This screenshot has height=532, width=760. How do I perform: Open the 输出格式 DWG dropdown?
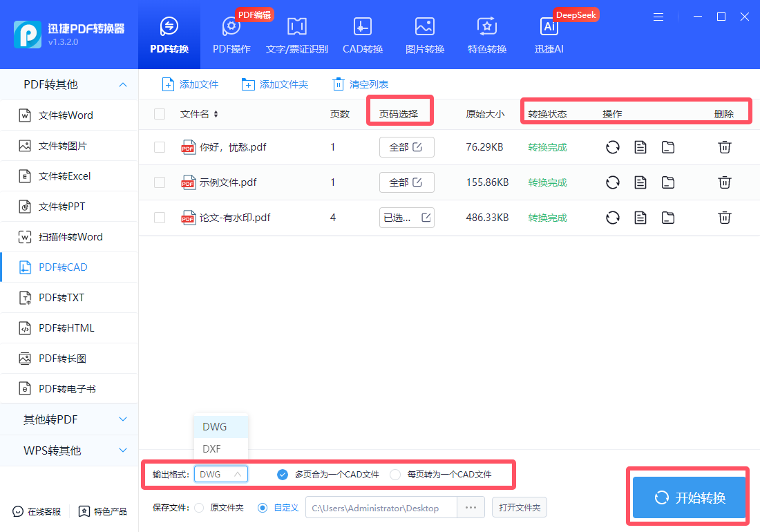point(221,475)
